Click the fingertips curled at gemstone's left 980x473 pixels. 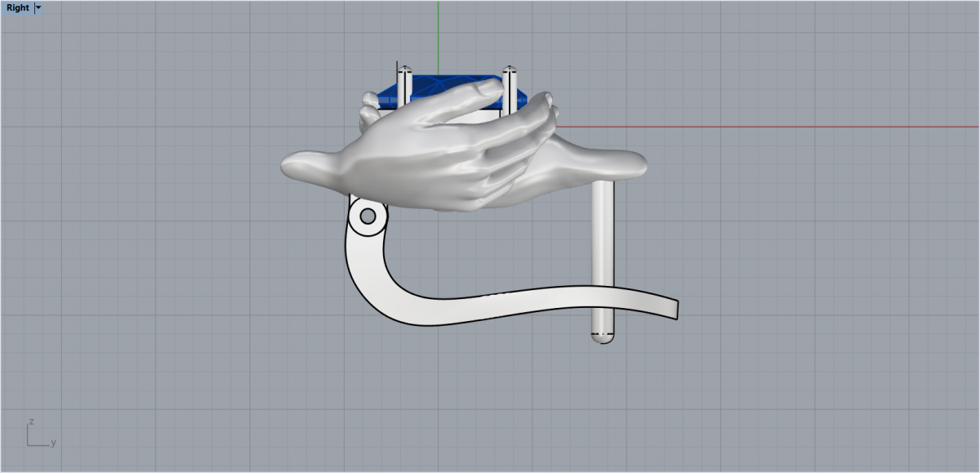click(x=370, y=109)
